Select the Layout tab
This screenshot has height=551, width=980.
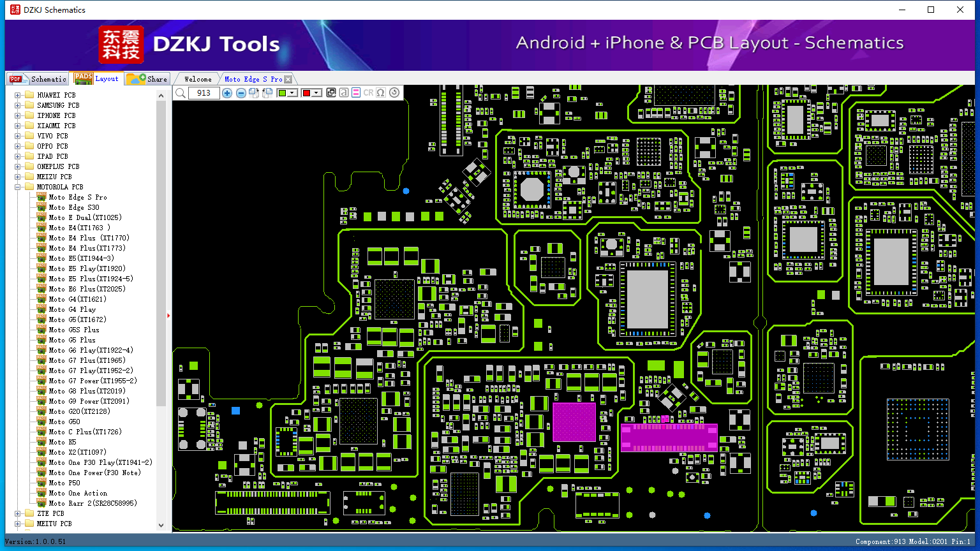[97, 78]
